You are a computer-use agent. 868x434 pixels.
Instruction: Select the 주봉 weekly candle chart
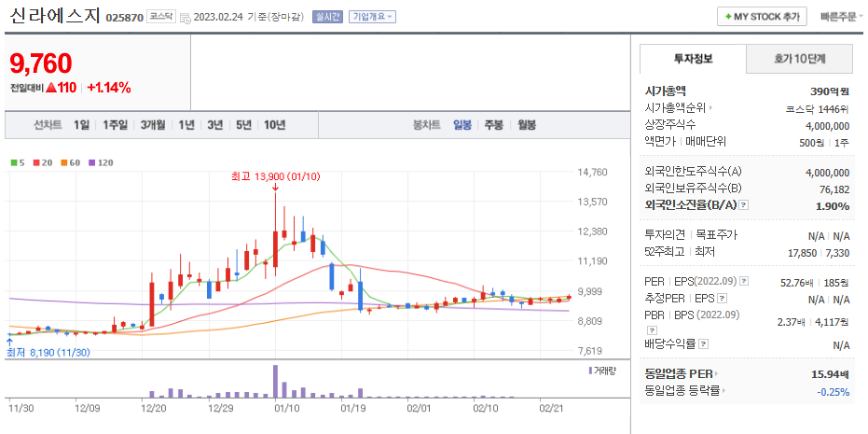(x=494, y=125)
